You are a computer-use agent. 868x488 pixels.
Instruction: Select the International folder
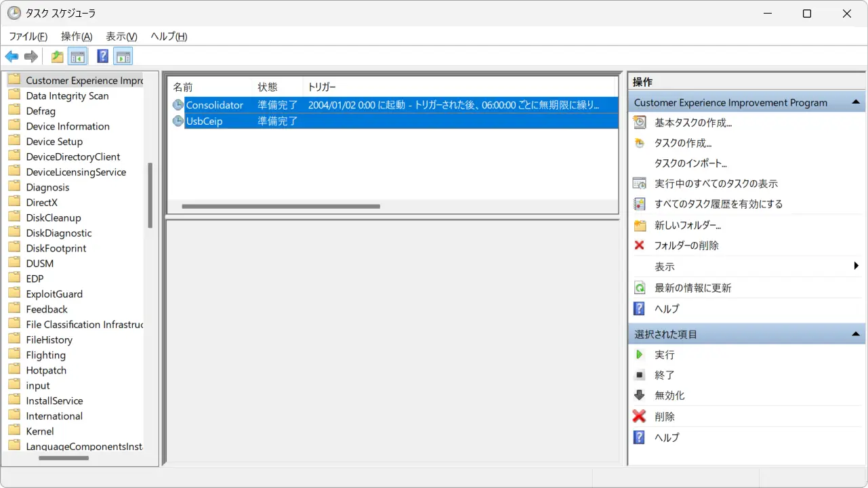(x=54, y=416)
